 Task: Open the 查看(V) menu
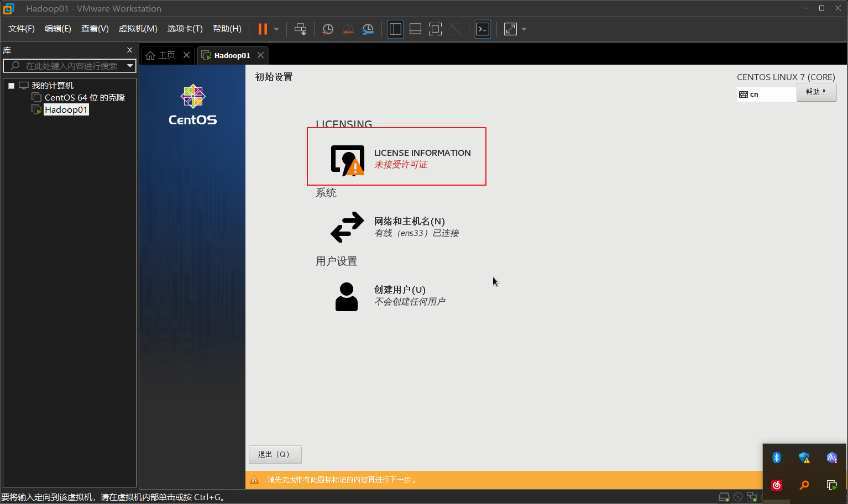click(95, 29)
